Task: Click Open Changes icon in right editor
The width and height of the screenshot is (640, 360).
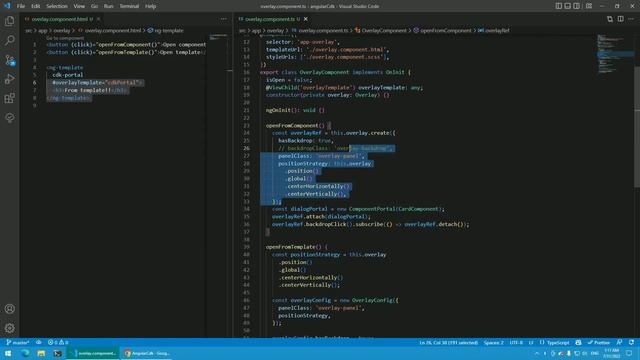Action: click(x=610, y=19)
